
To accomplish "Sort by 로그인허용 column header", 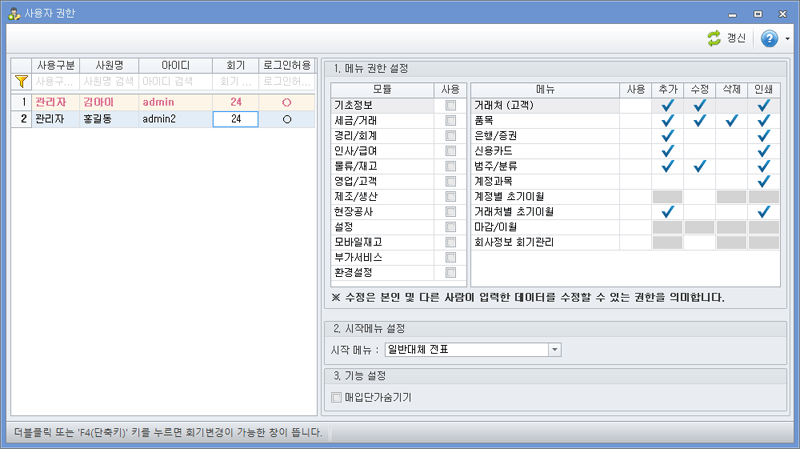I will click(287, 66).
